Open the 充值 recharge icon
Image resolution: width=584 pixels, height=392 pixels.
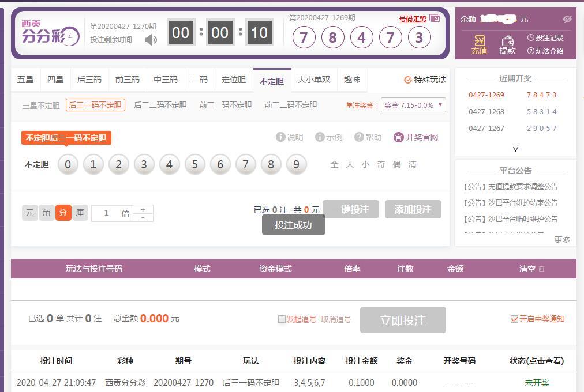click(479, 45)
